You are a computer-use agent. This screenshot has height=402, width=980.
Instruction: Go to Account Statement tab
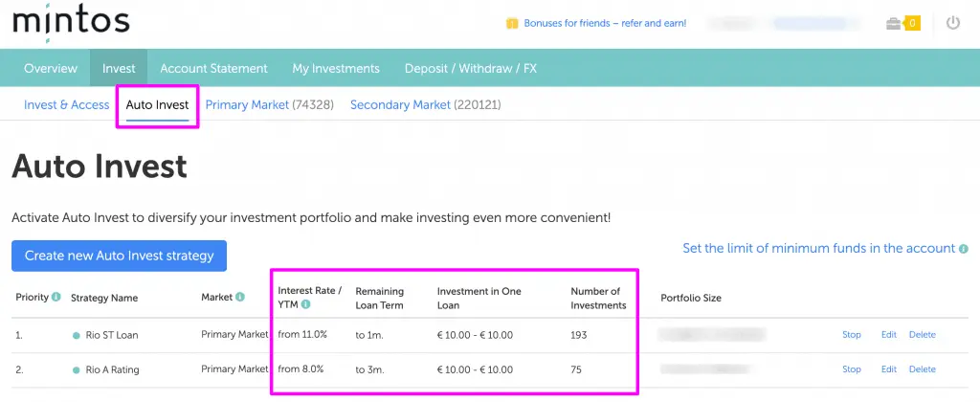[x=213, y=69]
